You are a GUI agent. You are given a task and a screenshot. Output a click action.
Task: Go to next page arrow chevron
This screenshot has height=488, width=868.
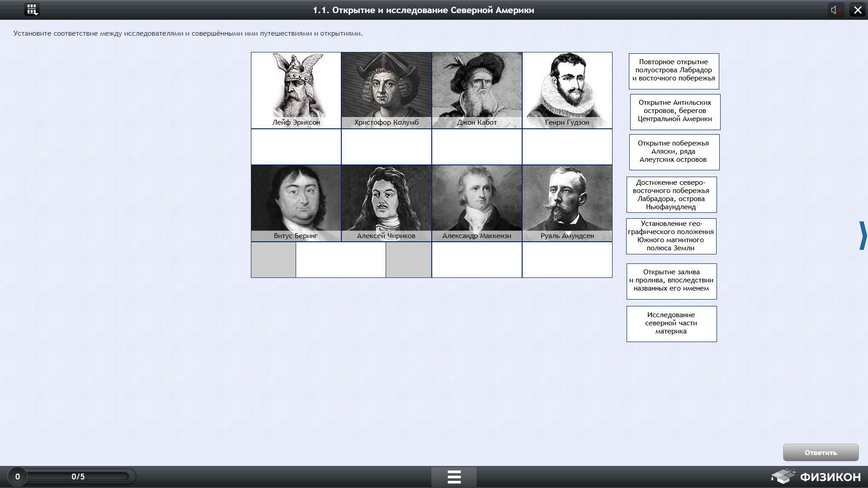[863, 235]
